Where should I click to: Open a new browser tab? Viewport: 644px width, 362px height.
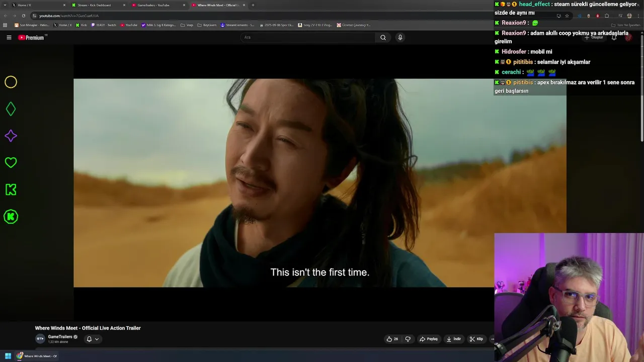coord(253,5)
